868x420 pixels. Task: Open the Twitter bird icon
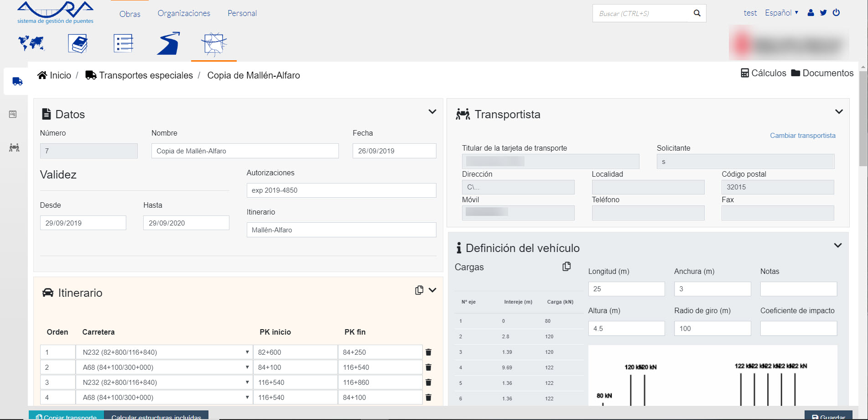point(823,13)
